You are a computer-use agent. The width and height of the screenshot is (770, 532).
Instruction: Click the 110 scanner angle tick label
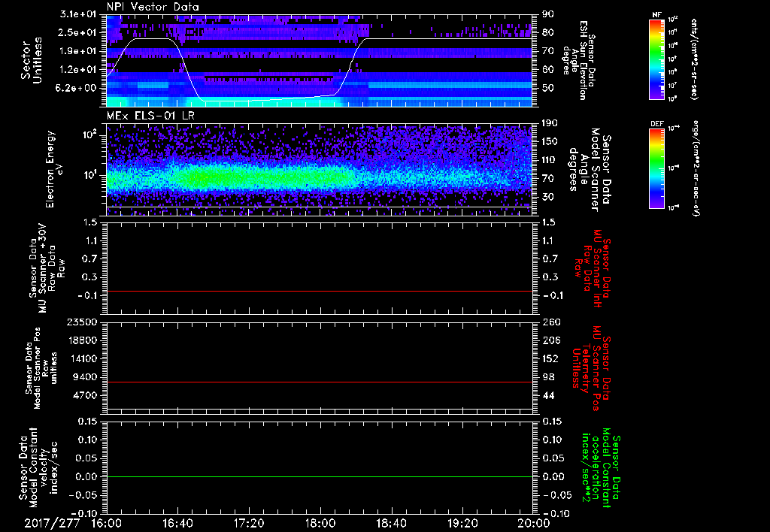[x=550, y=160]
